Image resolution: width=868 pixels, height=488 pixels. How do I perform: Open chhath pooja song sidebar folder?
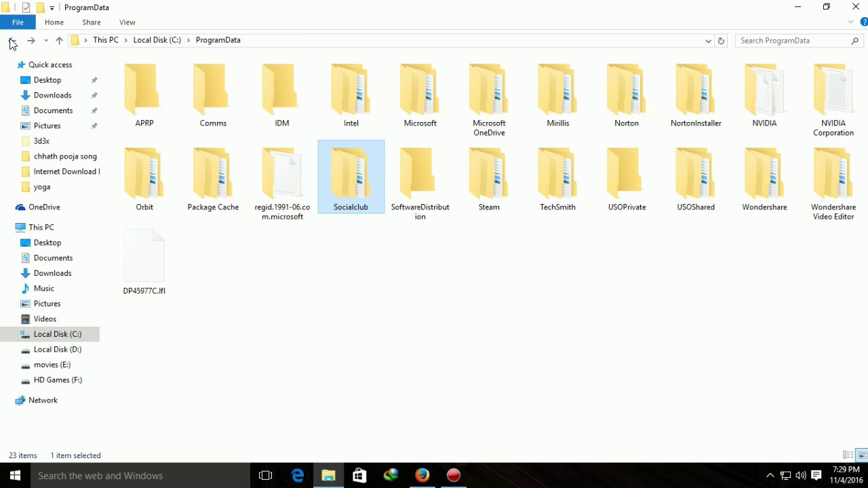(x=65, y=157)
